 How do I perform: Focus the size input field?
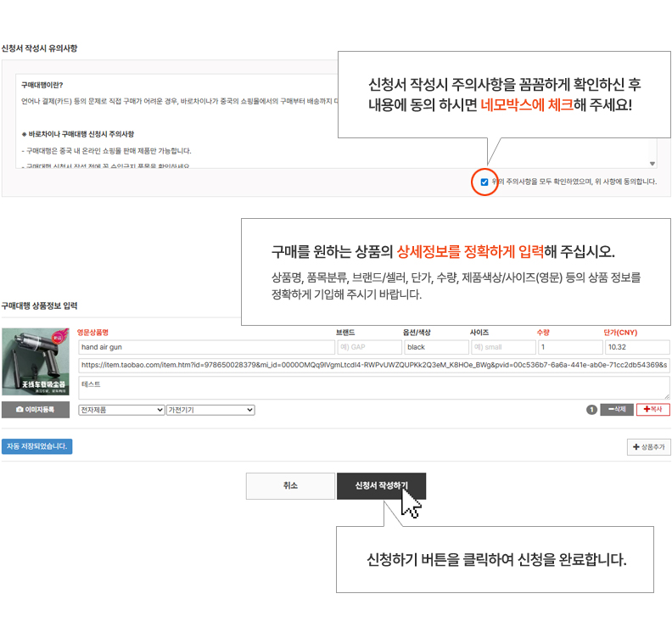503,347
